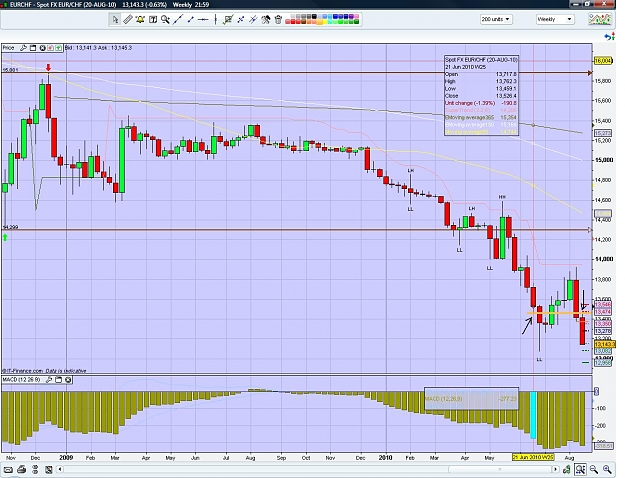This screenshot has height=478, width=625.
Task: Choose the text annotation tool
Action: coord(153,19)
